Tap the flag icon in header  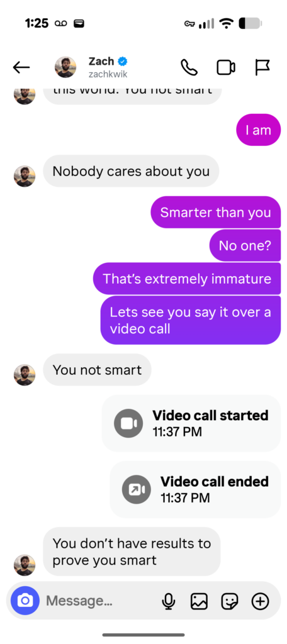(x=262, y=67)
